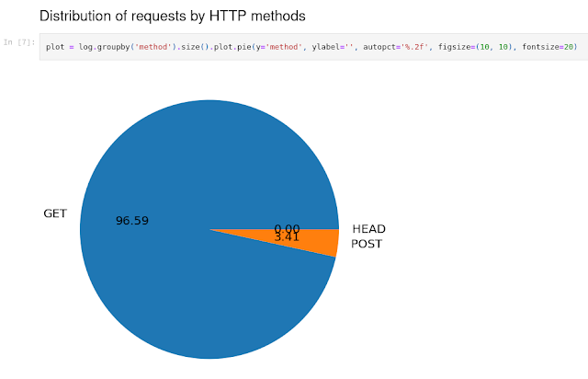The height and width of the screenshot is (379, 588).
Task: Click the 3.41 percentage on orange slice
Action: click(x=286, y=237)
